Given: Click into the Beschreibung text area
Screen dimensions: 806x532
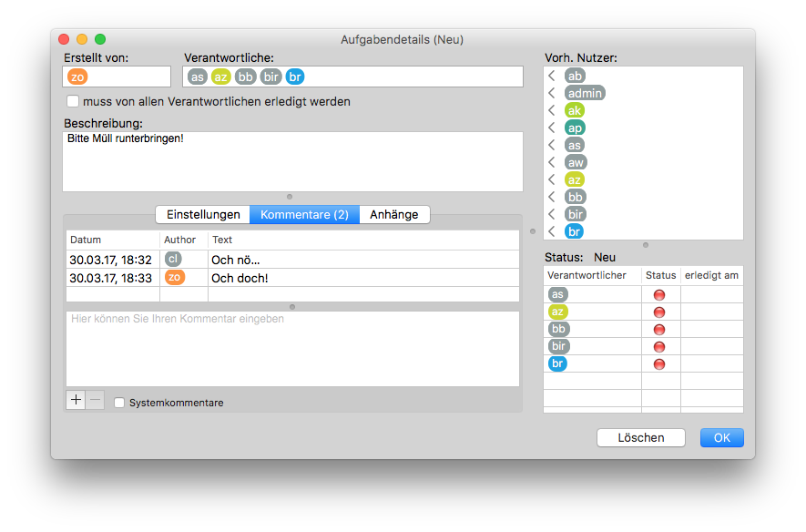Looking at the screenshot, I should coord(292,162).
